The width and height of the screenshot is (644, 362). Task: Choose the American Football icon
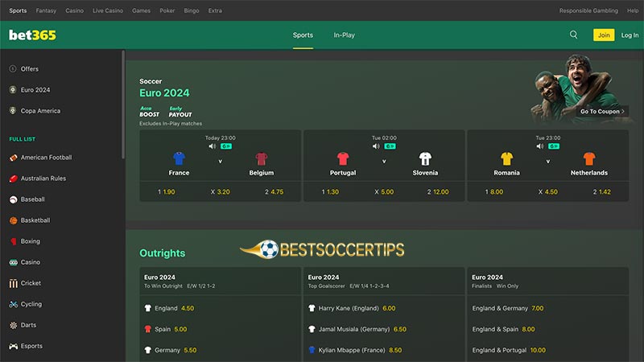click(13, 157)
